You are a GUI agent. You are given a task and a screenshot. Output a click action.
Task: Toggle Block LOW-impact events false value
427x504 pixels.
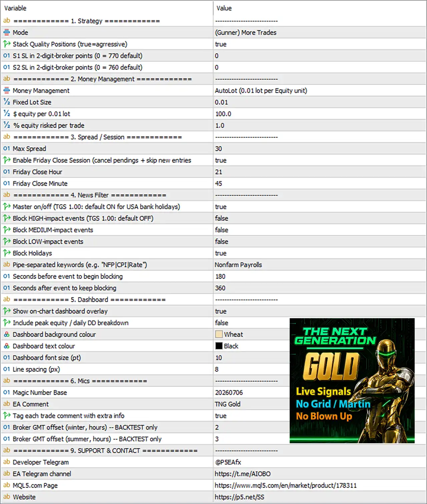222,242
